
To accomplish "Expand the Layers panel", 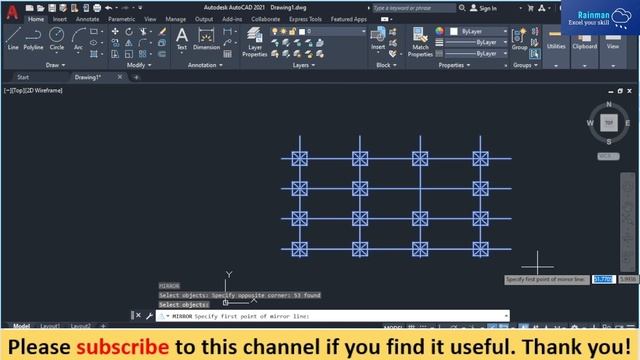I will click(304, 65).
